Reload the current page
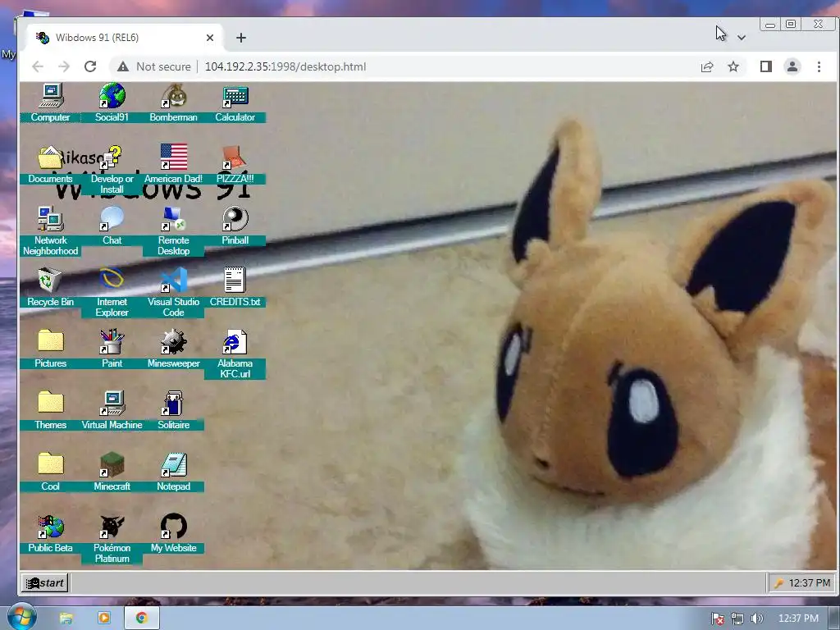The image size is (840, 630). click(90, 66)
